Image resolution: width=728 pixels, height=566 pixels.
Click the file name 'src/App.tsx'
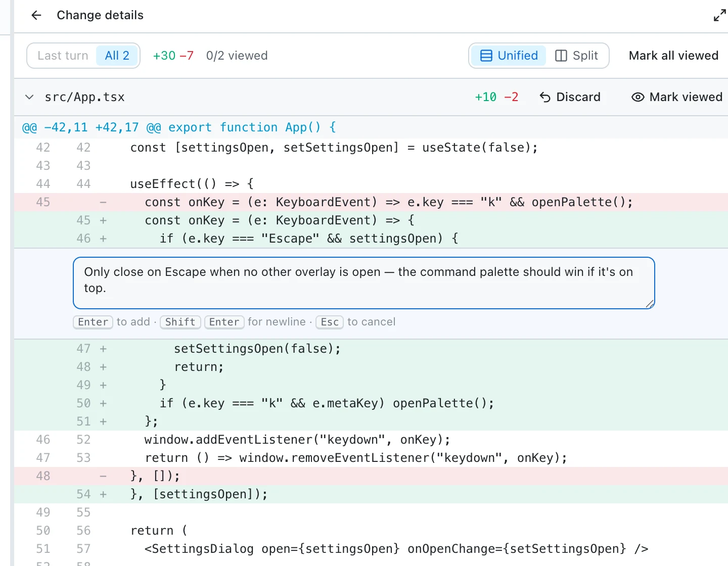[x=84, y=97]
